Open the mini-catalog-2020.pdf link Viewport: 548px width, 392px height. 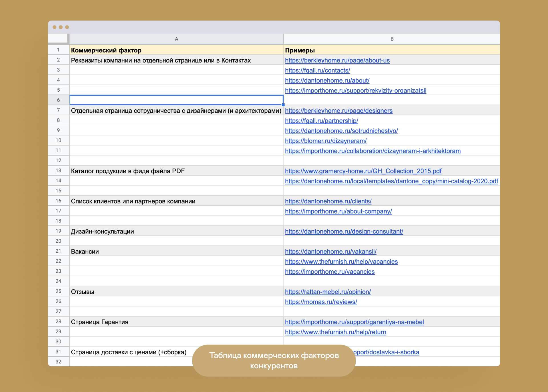coord(391,181)
